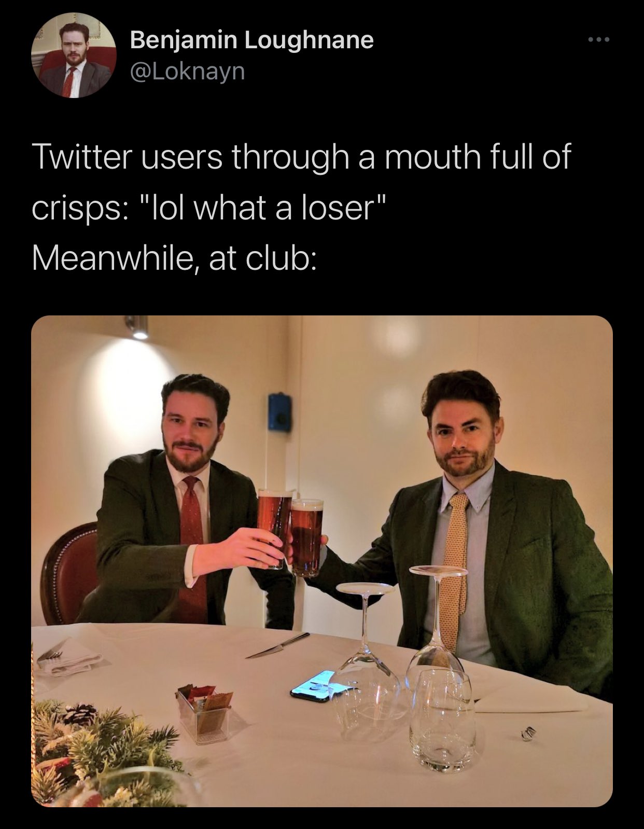Screen dimensions: 644x829
Task: Open the @Loknayn handle link
Action: (x=187, y=71)
